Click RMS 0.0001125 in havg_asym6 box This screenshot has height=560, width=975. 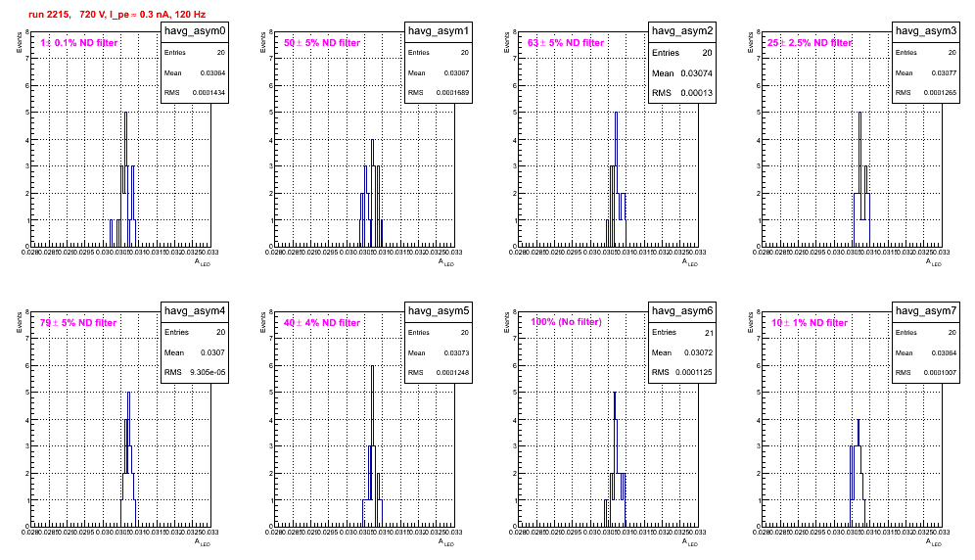[x=682, y=373]
